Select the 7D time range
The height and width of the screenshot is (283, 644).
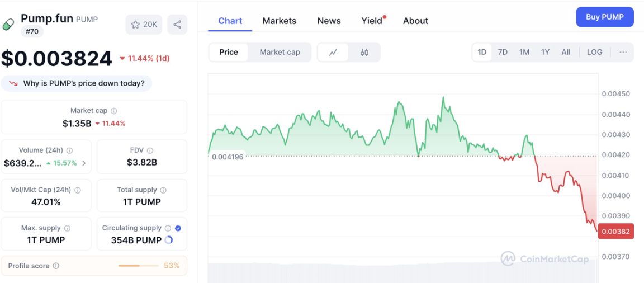(503, 52)
